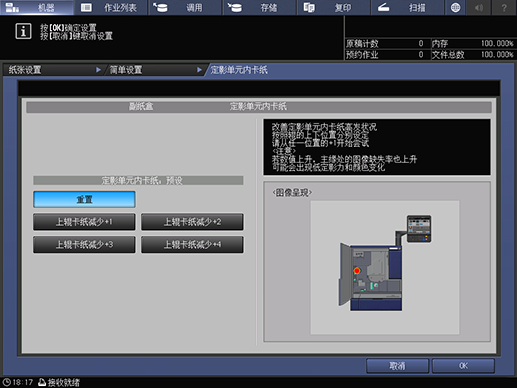The image size is (517, 388).
Task: Click the clock icon in status bar
Action: click(x=6, y=382)
